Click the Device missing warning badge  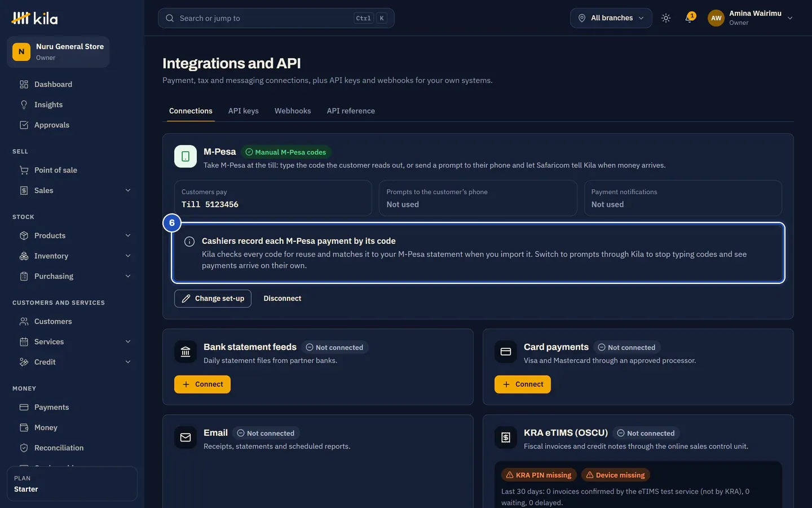point(615,475)
